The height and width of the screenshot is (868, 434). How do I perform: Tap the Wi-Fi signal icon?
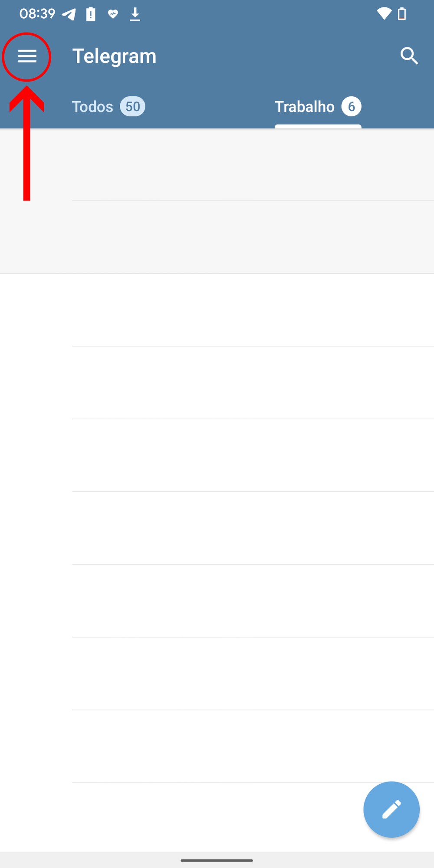(x=384, y=14)
